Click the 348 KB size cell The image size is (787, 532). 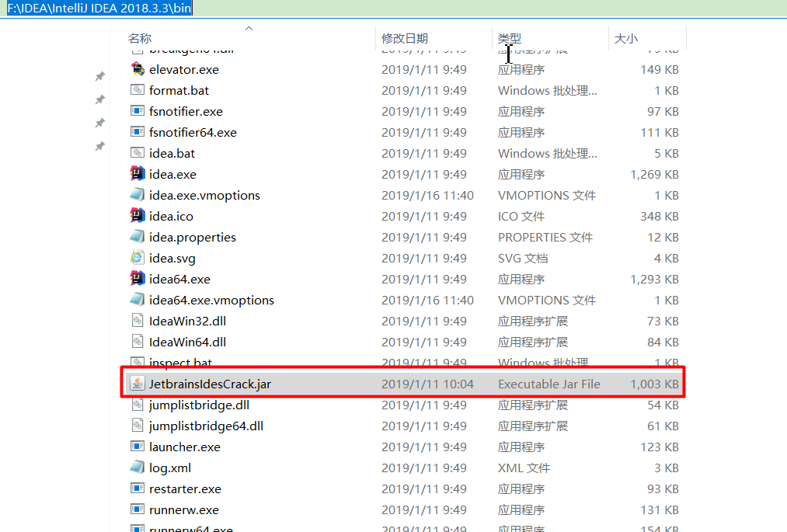[x=660, y=217]
